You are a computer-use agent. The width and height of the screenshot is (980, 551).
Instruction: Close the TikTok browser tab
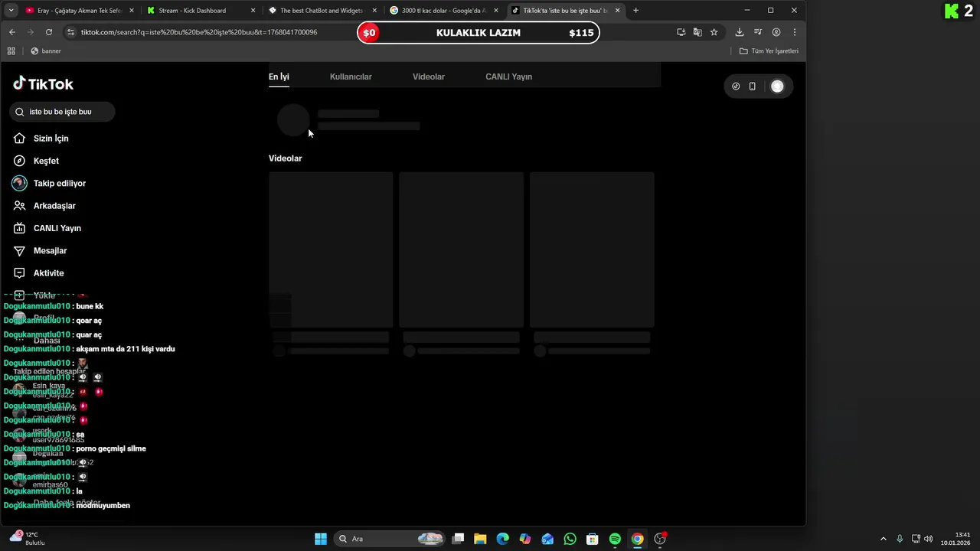tap(617, 11)
